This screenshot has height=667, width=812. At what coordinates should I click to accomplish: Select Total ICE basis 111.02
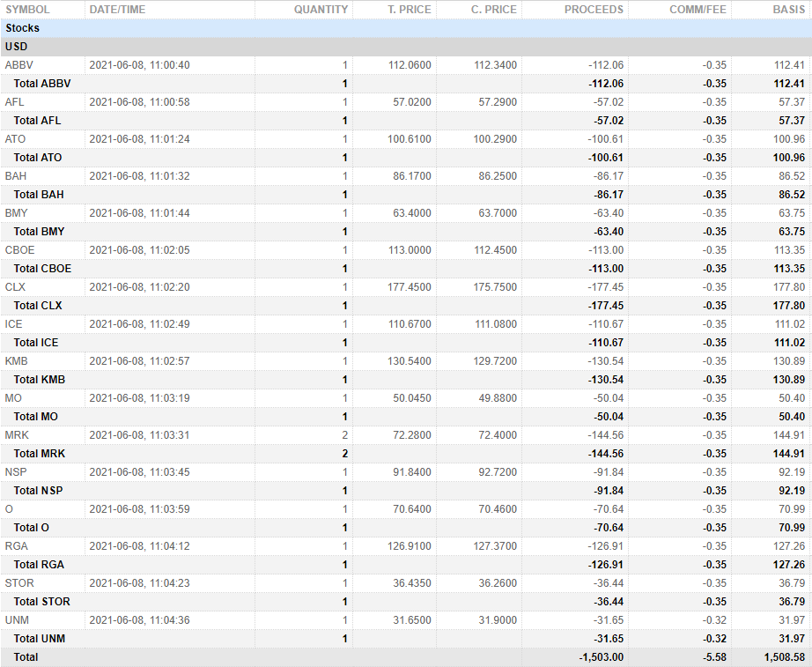(x=789, y=343)
